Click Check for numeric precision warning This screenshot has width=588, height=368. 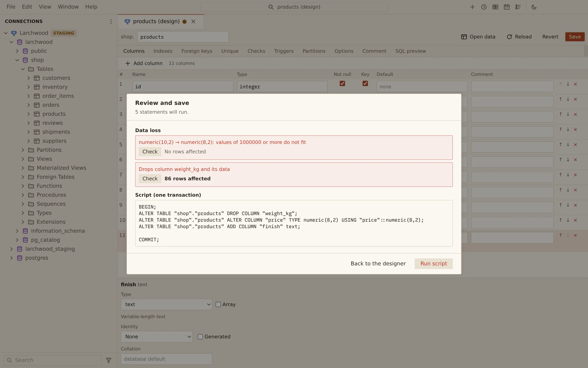(150, 152)
